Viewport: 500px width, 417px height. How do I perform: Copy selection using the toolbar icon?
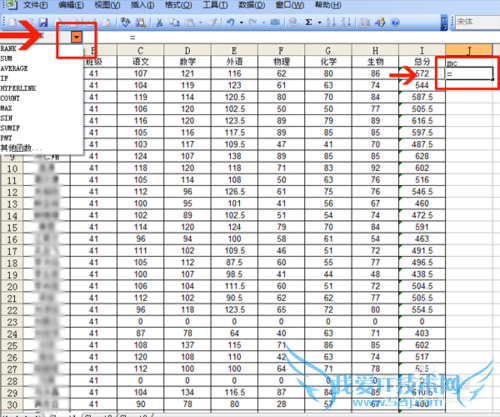(174, 22)
